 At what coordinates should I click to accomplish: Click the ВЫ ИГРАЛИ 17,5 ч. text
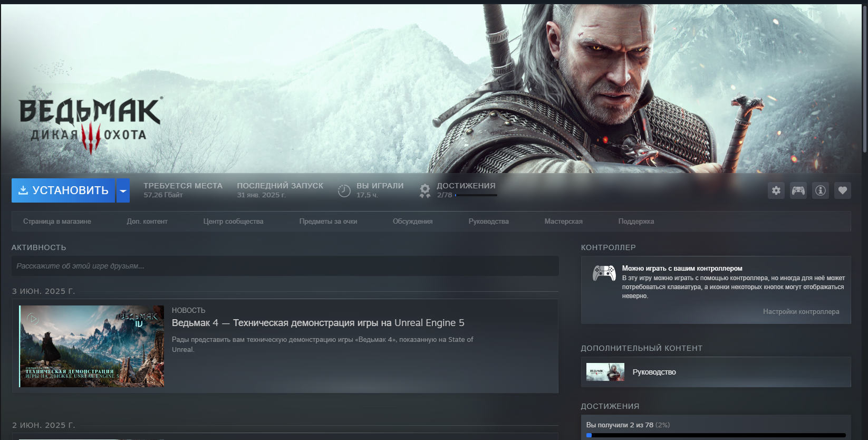pos(380,190)
